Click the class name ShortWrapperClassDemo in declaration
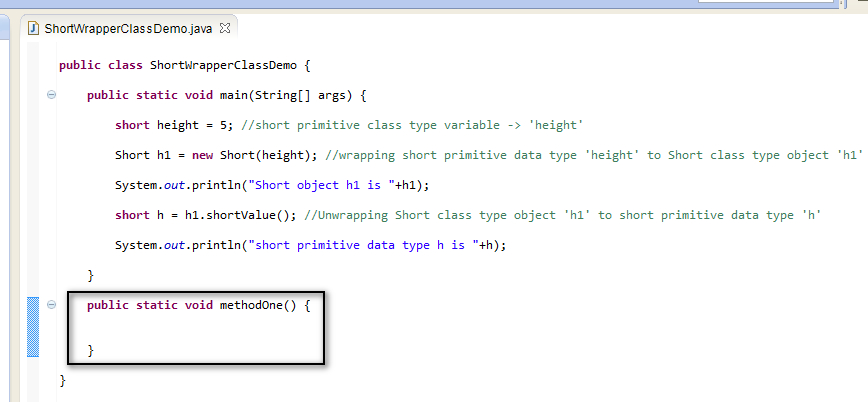The height and width of the screenshot is (402, 868). coord(223,65)
